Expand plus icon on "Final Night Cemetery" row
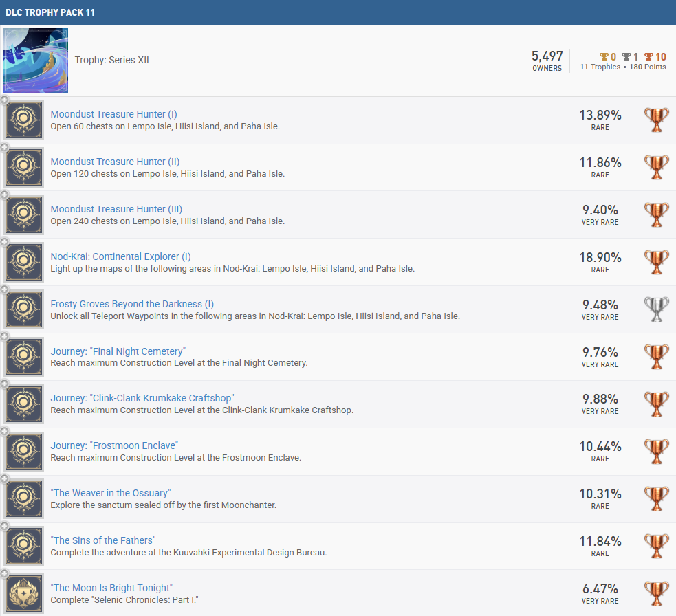Screen dimensions: 676x616 4,337
